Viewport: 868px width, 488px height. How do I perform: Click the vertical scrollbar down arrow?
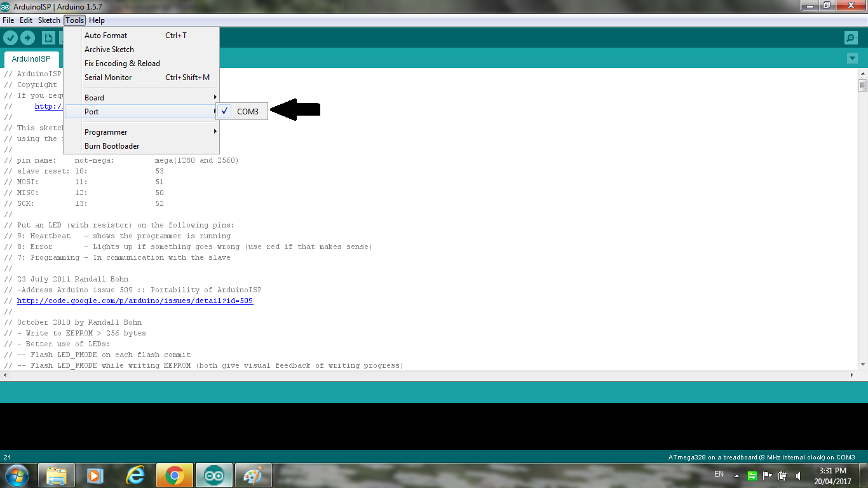coord(862,365)
